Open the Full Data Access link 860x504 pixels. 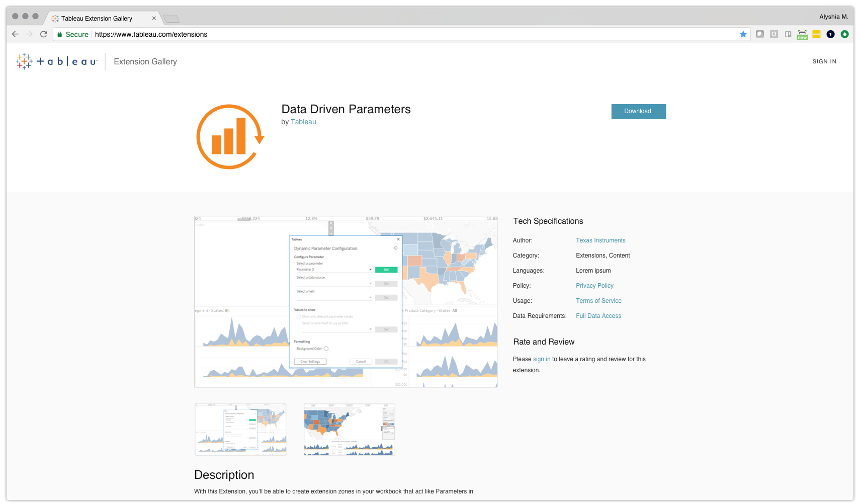point(598,316)
